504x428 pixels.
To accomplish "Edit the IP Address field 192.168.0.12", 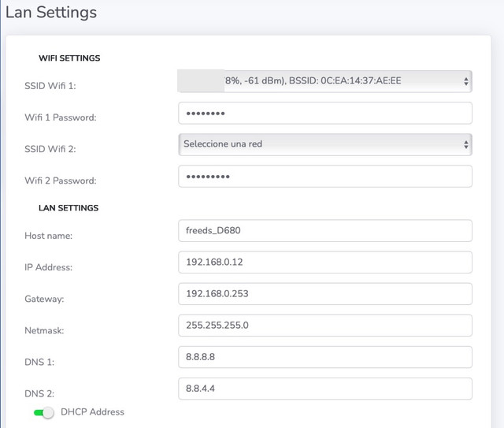I will coord(325,262).
